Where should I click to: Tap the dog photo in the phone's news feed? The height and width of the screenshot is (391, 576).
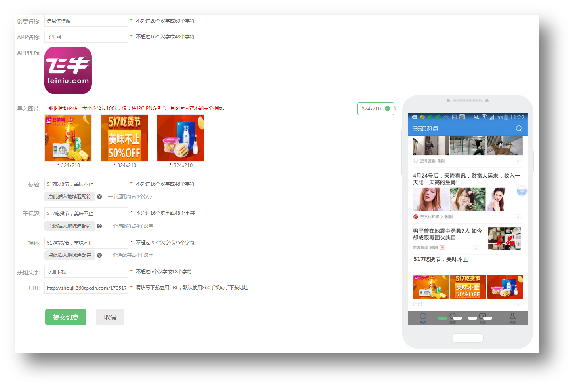coord(505,146)
